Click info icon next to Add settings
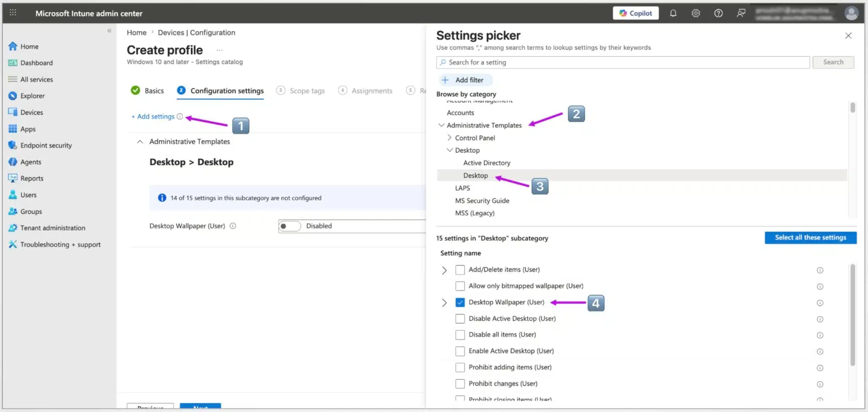Viewport: 868px width, 412px height. pos(180,117)
